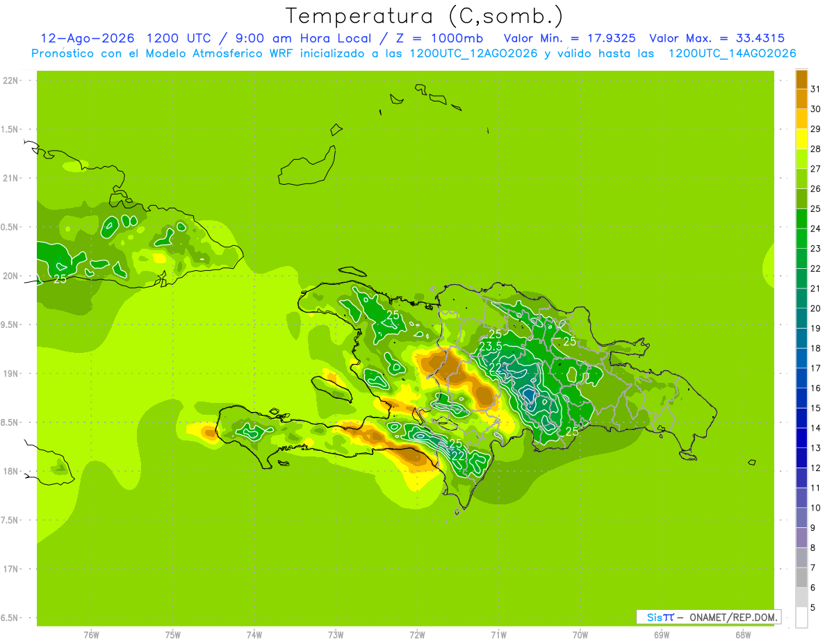Click legend value 10 on the color bar

[815, 508]
